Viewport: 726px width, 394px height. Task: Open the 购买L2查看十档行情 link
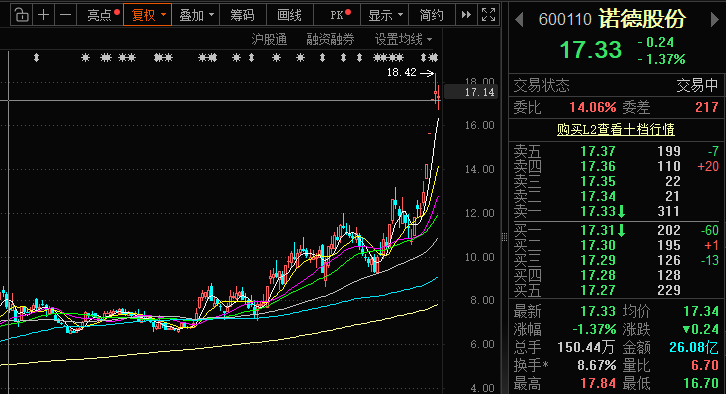615,129
